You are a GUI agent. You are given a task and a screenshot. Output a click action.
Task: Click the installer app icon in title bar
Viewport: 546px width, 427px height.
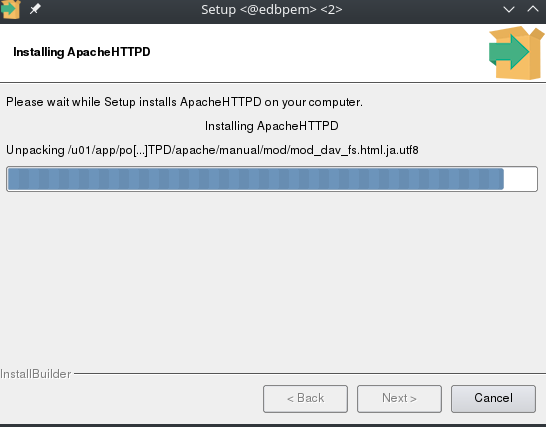pyautogui.click(x=10, y=9)
